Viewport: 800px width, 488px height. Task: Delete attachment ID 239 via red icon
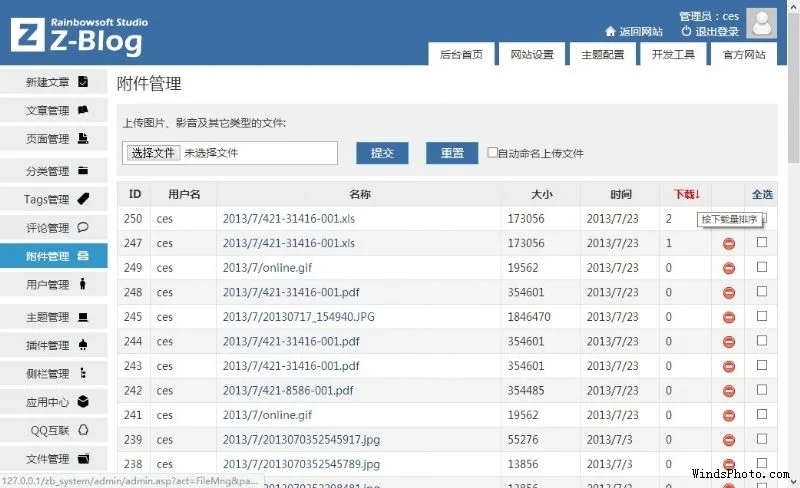(729, 440)
